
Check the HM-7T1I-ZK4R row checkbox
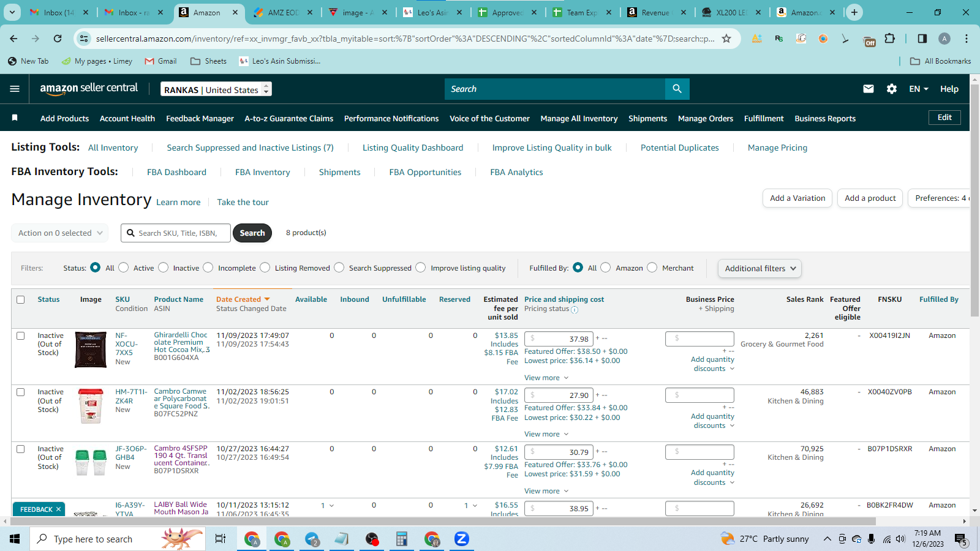[21, 392]
